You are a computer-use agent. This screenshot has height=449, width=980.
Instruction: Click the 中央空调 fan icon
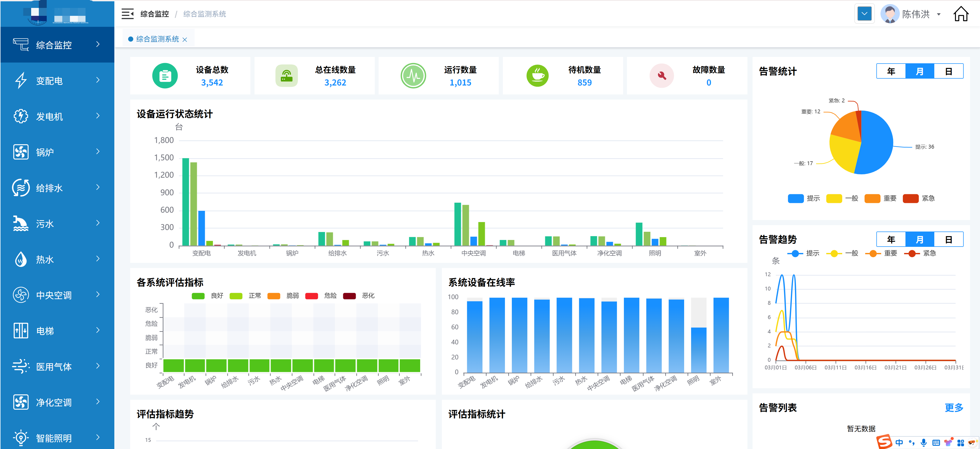pyautogui.click(x=21, y=295)
